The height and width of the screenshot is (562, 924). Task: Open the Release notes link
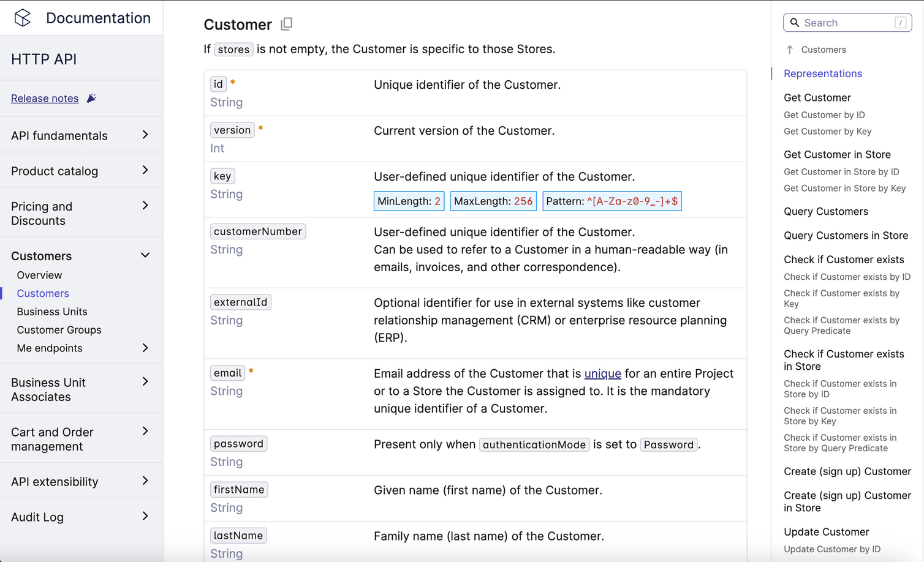(45, 99)
